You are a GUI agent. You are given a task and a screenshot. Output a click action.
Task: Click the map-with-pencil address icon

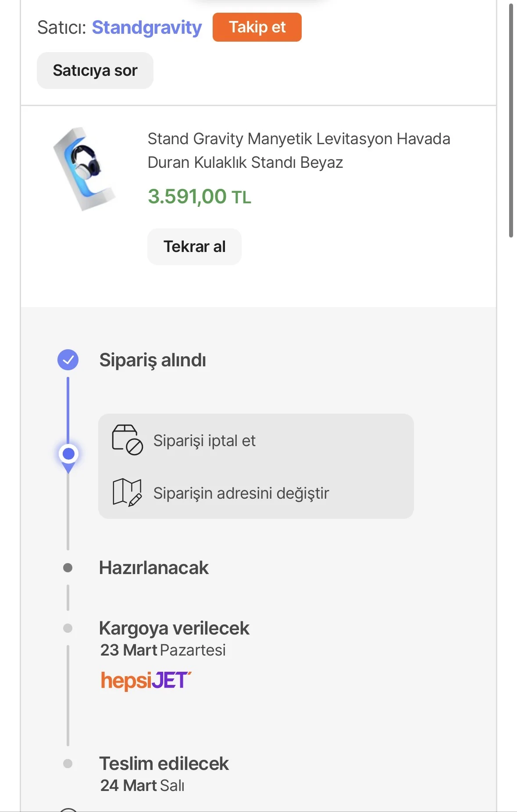click(127, 493)
